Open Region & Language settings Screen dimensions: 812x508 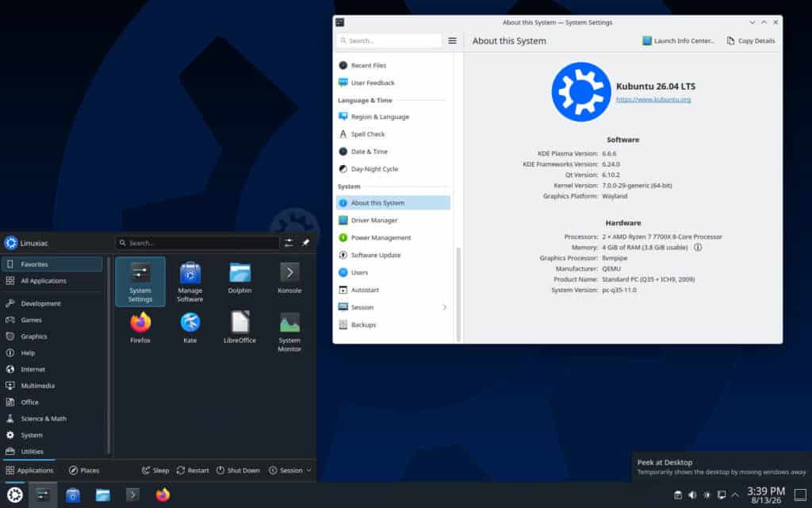click(x=393, y=117)
